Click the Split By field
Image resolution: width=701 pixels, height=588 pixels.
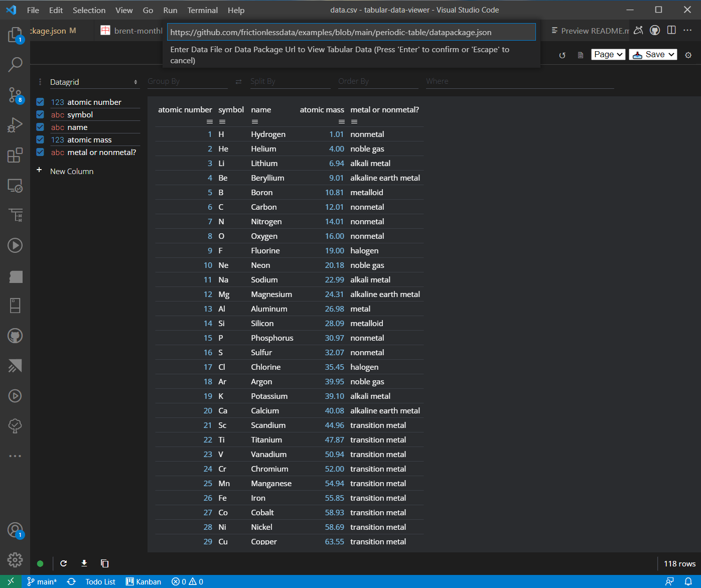(291, 81)
